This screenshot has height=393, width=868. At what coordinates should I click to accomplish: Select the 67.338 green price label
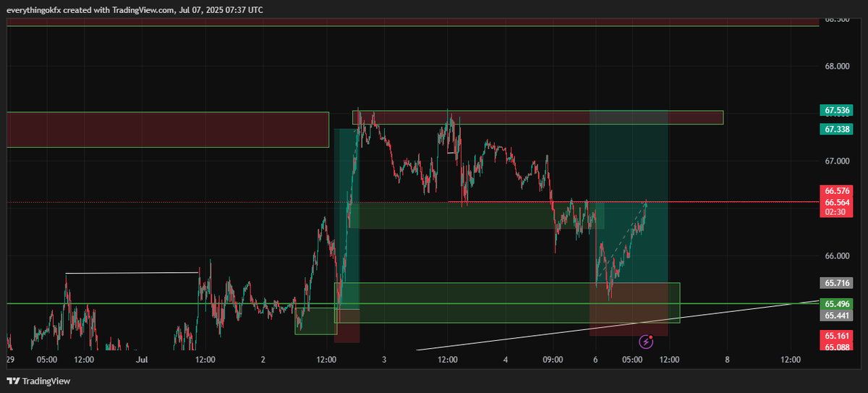tap(837, 129)
